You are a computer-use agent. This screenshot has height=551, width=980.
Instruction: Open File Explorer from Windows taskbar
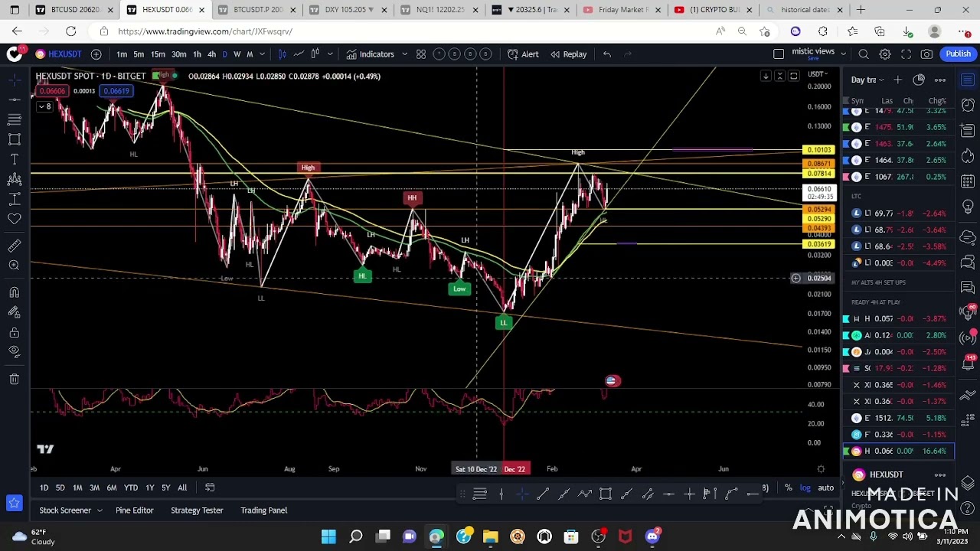(491, 536)
